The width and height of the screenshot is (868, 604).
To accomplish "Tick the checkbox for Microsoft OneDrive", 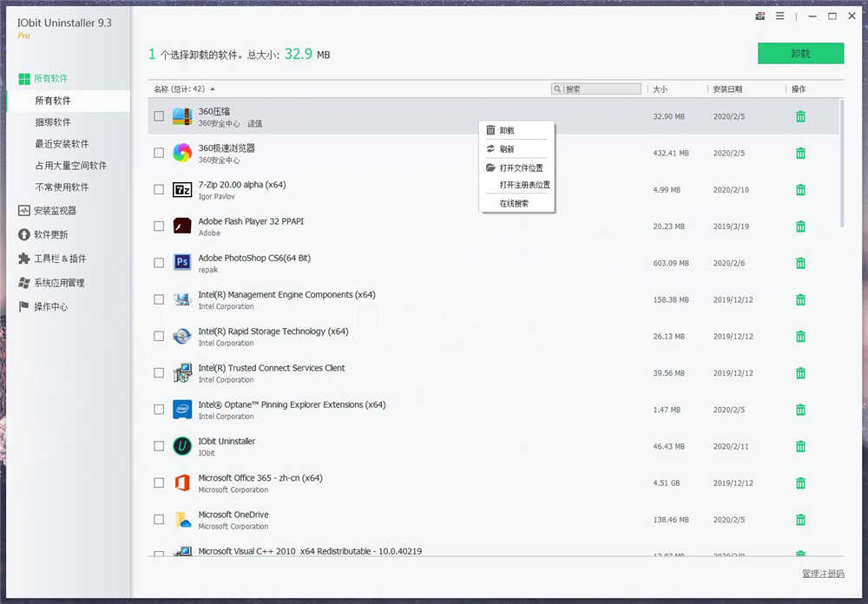I will [159, 519].
